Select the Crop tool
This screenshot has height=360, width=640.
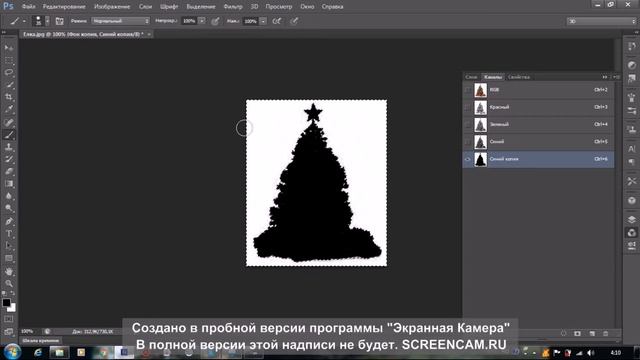click(x=9, y=97)
